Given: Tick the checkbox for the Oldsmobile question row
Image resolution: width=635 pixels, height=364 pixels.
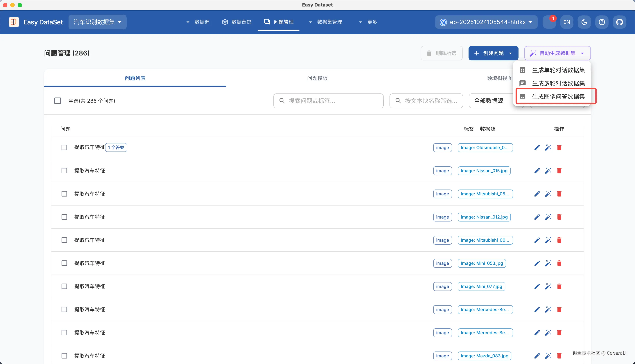Looking at the screenshot, I should [64, 147].
